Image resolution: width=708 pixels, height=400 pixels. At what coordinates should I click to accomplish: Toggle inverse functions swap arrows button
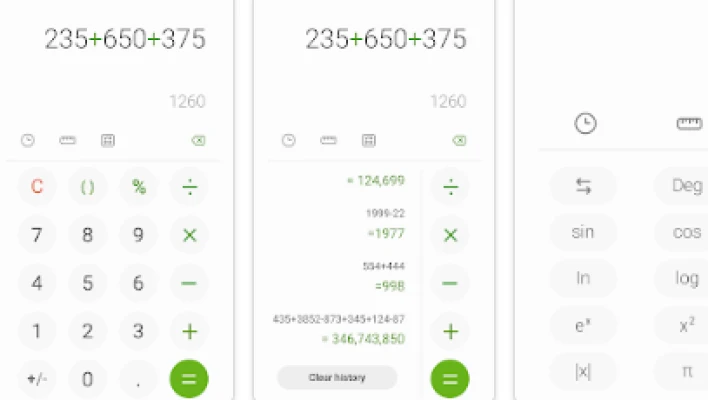[583, 186]
